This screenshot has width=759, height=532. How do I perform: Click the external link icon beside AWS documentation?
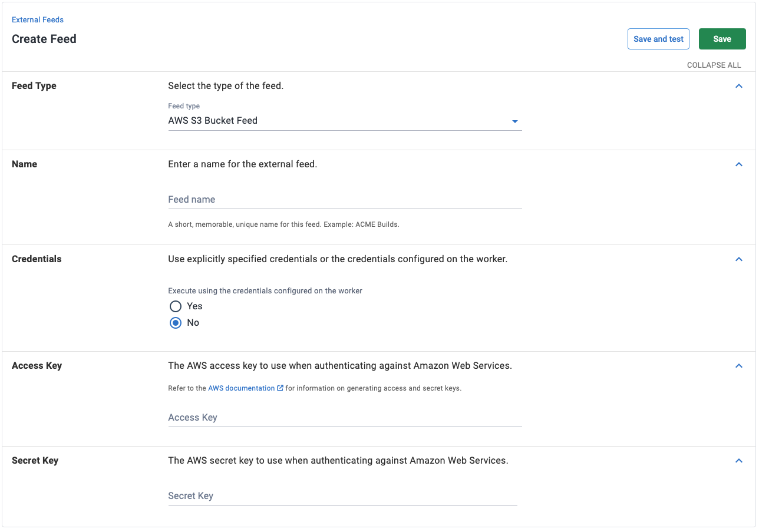tap(280, 388)
